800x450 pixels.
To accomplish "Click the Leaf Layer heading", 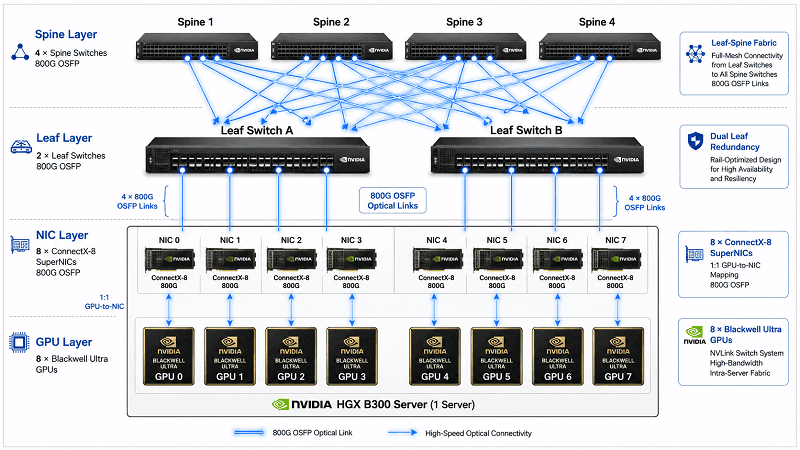I will [64, 138].
